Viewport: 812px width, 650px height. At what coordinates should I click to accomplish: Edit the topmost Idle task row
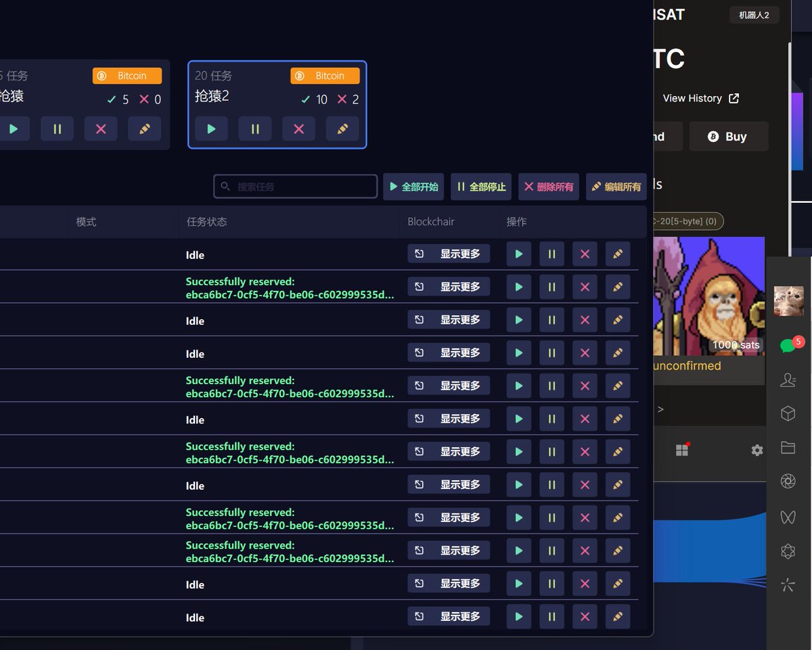pyautogui.click(x=618, y=254)
